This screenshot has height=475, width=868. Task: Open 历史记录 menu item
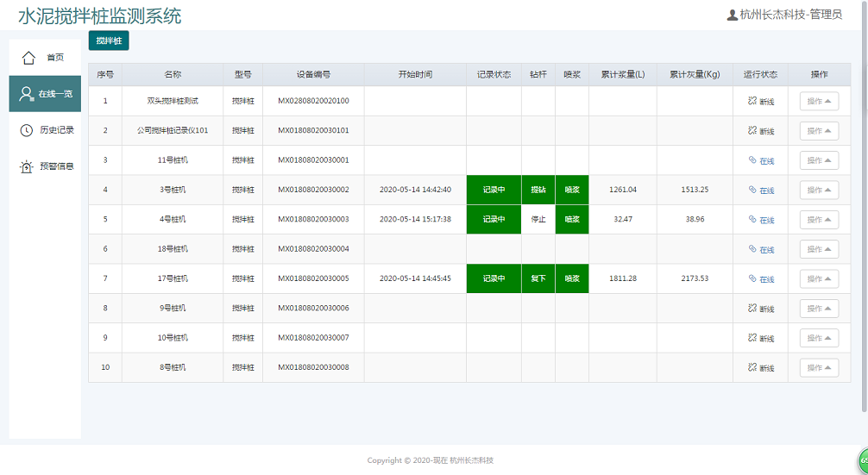57,130
